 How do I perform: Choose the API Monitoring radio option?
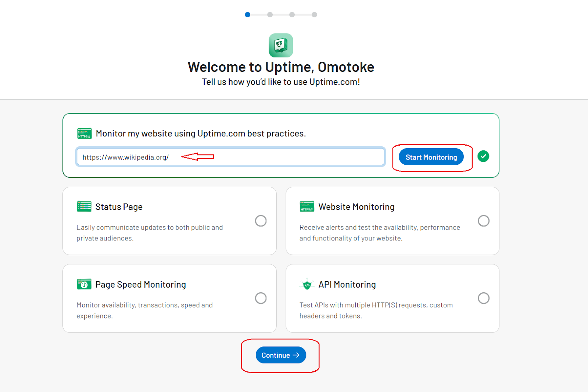pos(484,298)
